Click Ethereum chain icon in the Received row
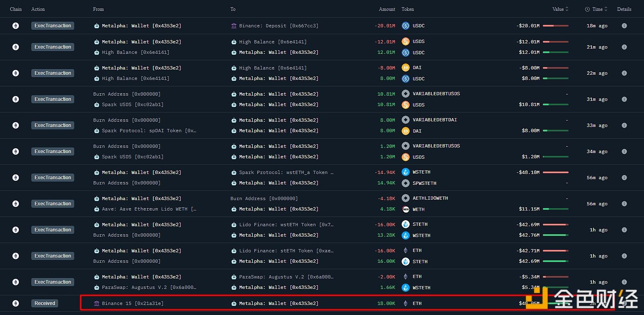 coord(16,303)
